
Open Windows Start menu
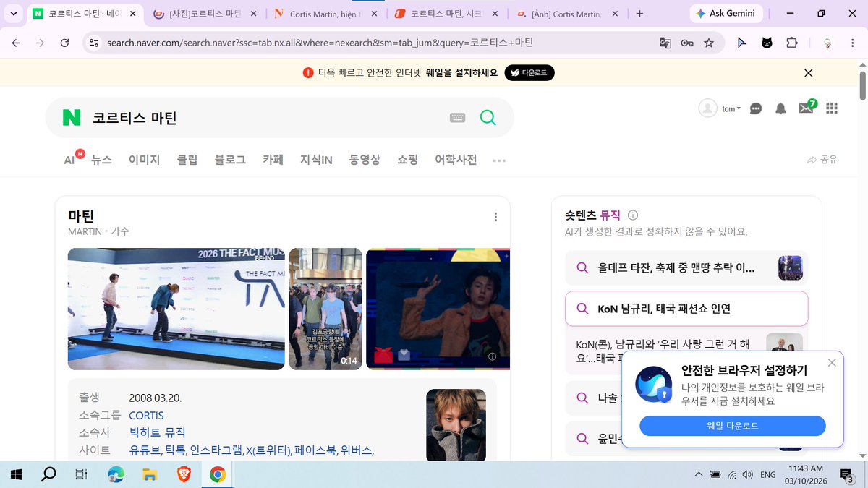16,475
